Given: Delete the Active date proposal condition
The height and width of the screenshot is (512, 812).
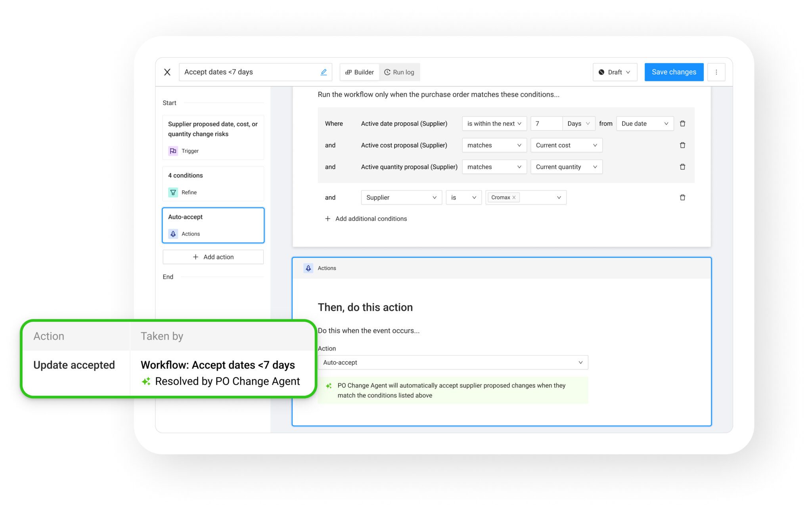Looking at the screenshot, I should (682, 124).
